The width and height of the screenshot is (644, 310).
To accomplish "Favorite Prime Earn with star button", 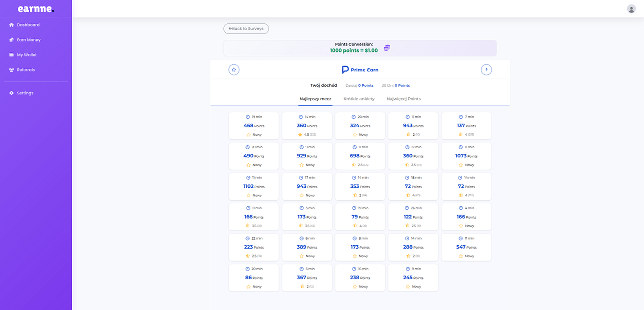I will coord(234,70).
